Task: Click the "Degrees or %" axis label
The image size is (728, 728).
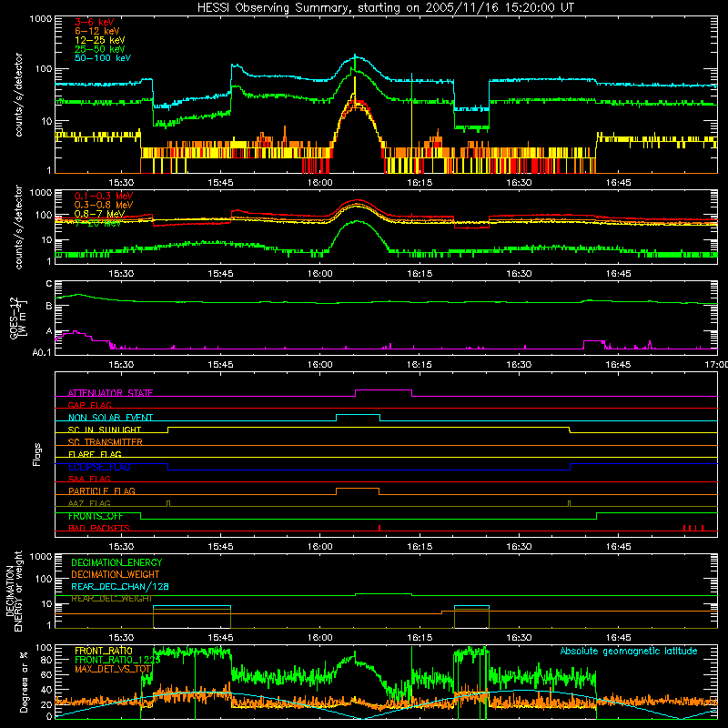Action: [24, 682]
